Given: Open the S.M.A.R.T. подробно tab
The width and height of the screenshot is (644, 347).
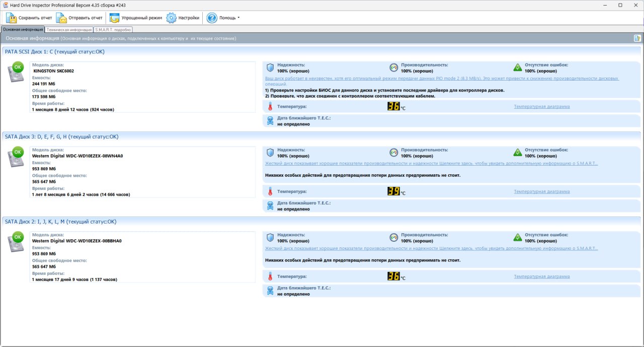Looking at the screenshot, I should tap(113, 30).
